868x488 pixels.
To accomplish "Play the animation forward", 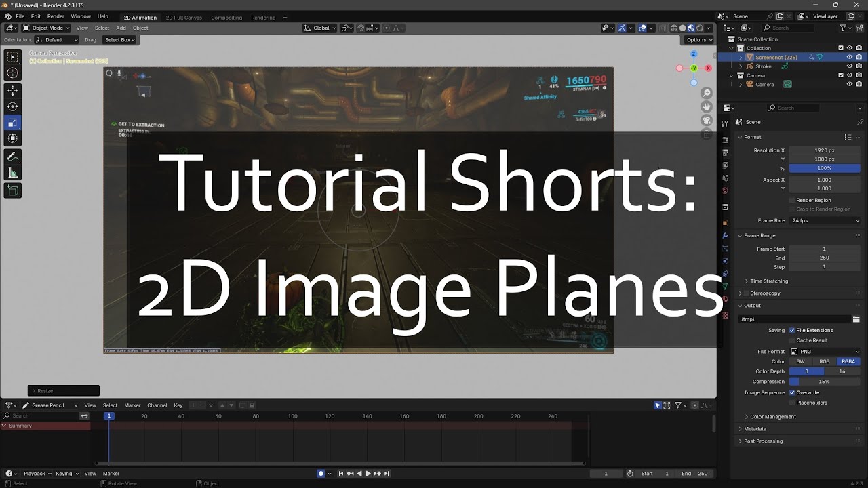I will [368, 474].
